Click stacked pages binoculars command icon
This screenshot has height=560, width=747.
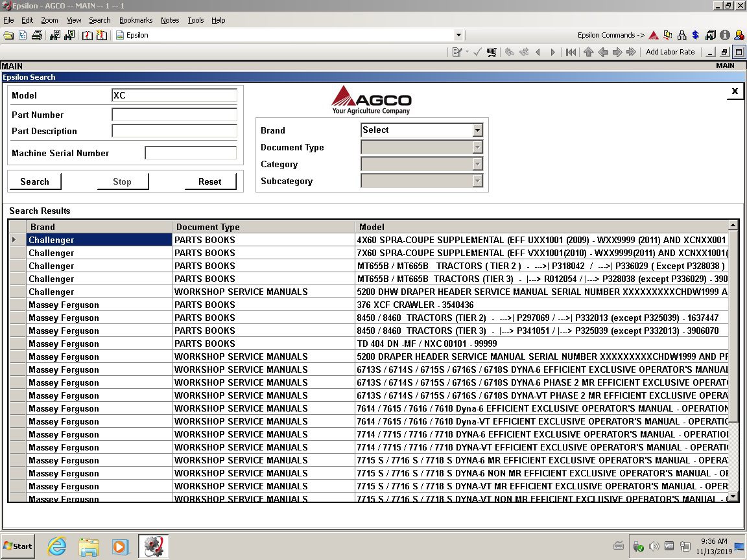coord(710,35)
